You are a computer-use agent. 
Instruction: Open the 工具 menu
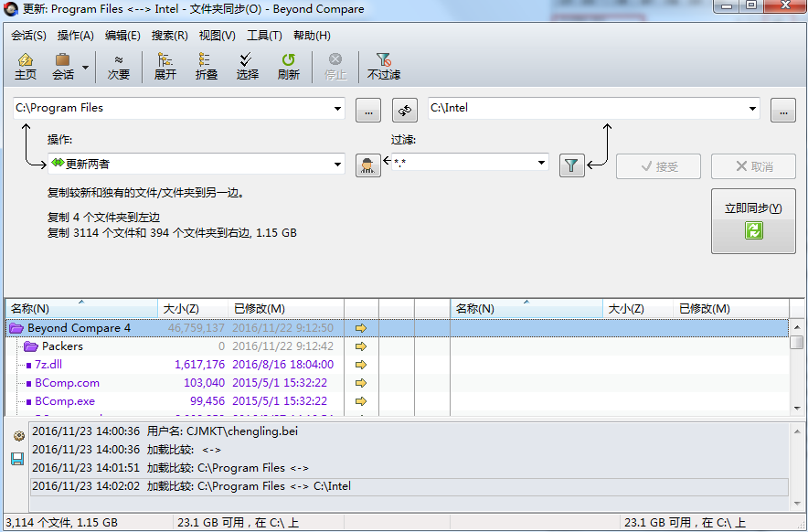click(265, 35)
